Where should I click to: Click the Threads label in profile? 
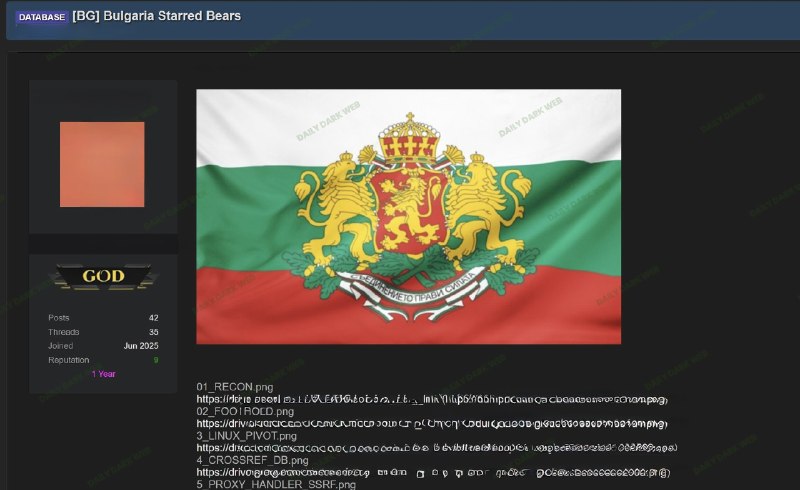tap(64, 332)
